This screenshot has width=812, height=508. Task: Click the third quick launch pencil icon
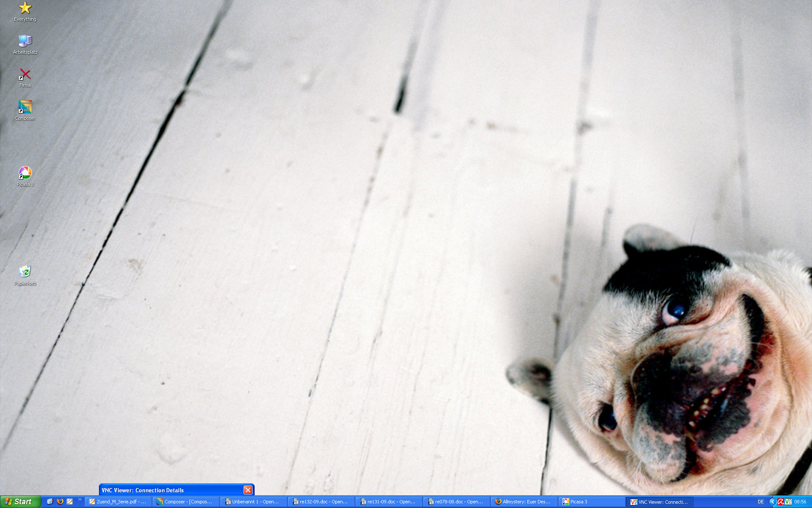(x=70, y=502)
